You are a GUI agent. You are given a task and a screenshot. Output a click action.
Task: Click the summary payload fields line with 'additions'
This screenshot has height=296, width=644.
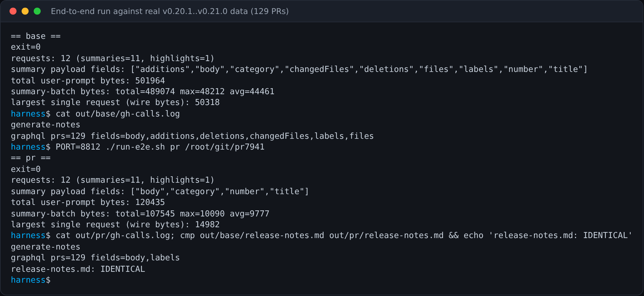click(299, 69)
